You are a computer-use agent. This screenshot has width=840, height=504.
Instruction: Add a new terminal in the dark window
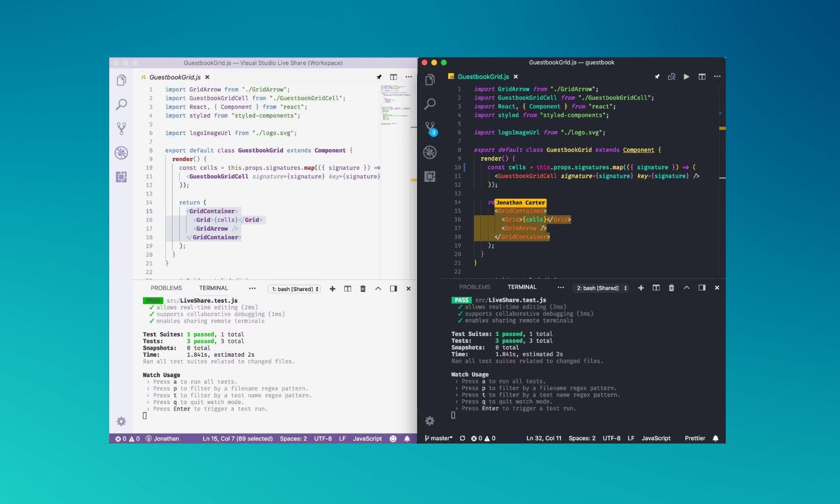[x=641, y=288]
